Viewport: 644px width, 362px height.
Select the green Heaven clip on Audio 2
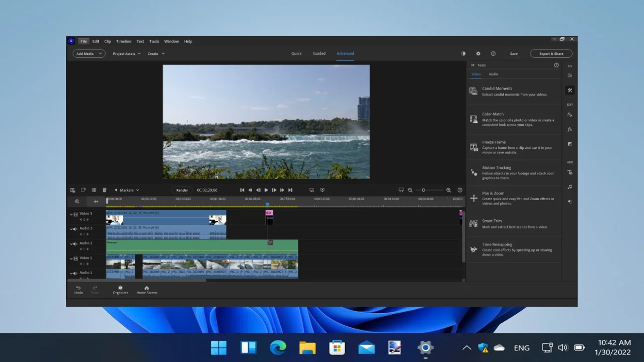[x=202, y=246]
